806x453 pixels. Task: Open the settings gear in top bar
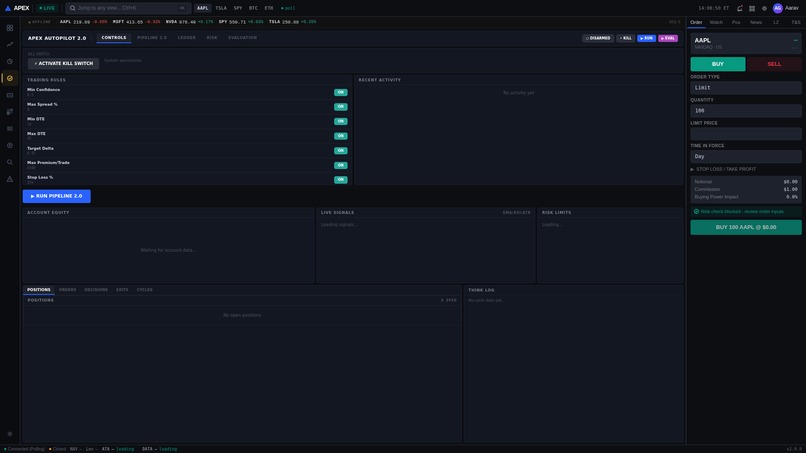pos(764,8)
